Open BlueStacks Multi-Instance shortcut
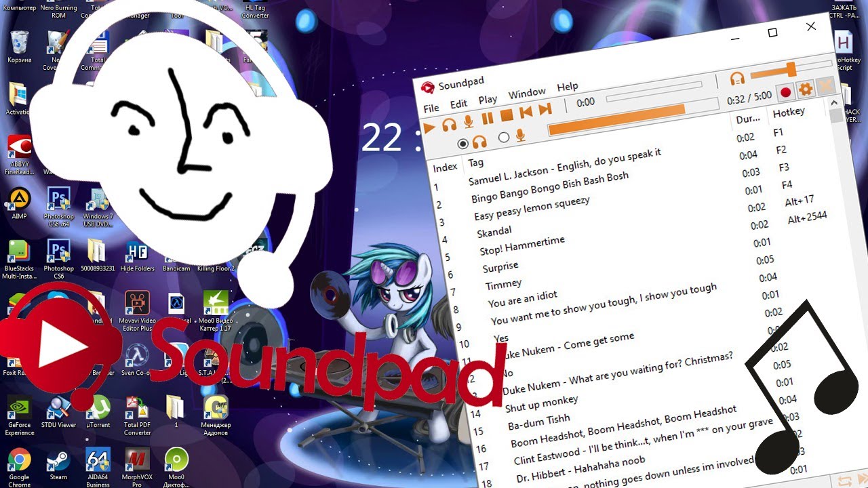Screen dimensions: 868x488 coord(18,259)
